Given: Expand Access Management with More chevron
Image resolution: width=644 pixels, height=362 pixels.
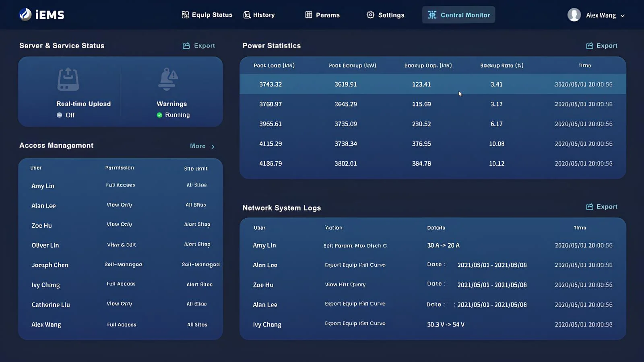Looking at the screenshot, I should [213, 146].
